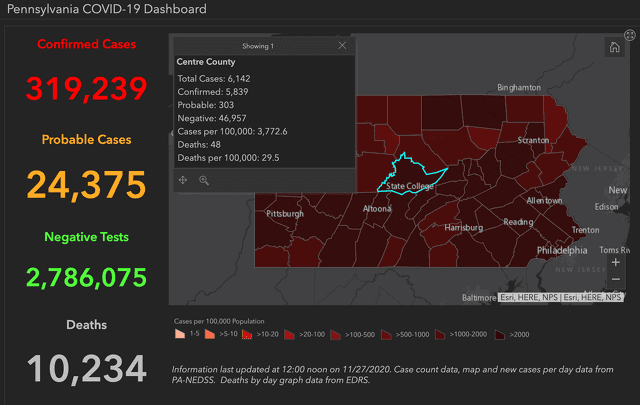
Task: Click the >1000-2000 legend swatch
Action: tap(440, 334)
